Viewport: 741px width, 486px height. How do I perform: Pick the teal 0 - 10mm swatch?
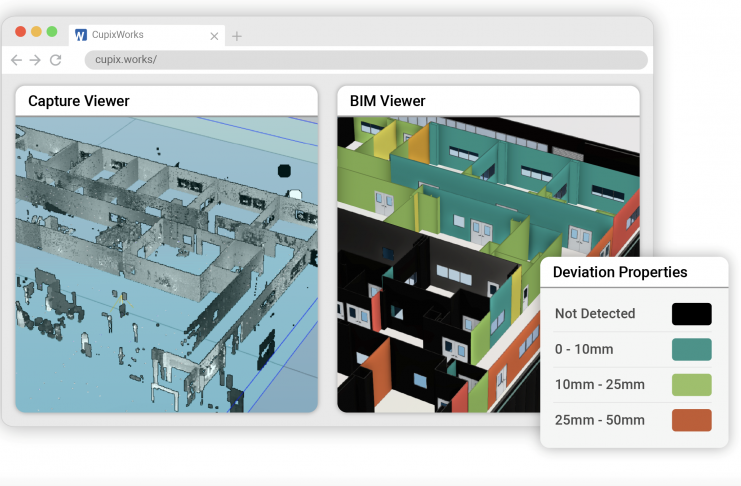pyautogui.click(x=692, y=349)
